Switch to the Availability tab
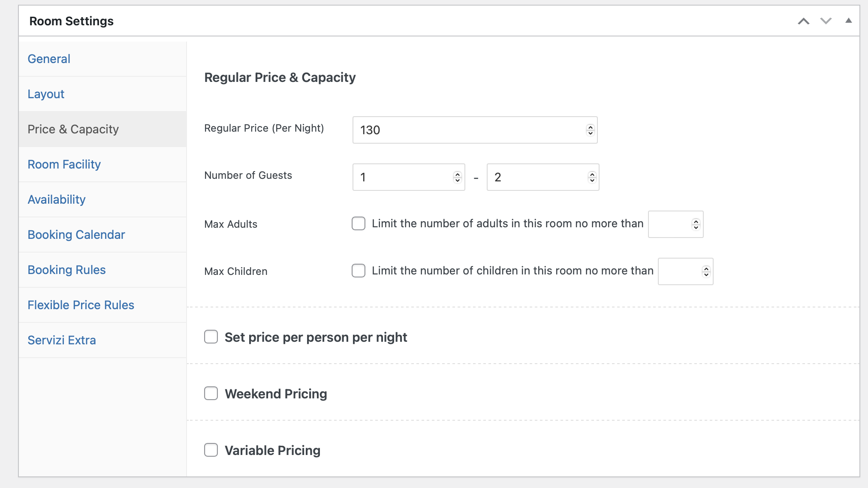This screenshot has width=868, height=488. click(x=102, y=199)
